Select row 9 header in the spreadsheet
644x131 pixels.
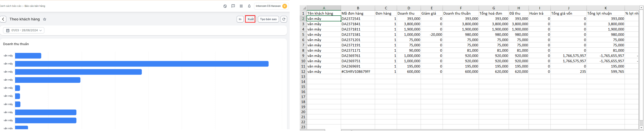[x=303, y=56]
